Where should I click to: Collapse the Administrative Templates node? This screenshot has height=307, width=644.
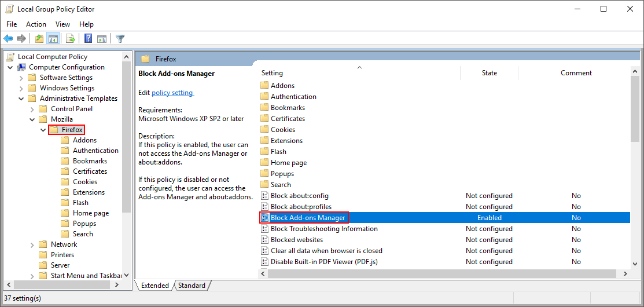click(x=21, y=98)
